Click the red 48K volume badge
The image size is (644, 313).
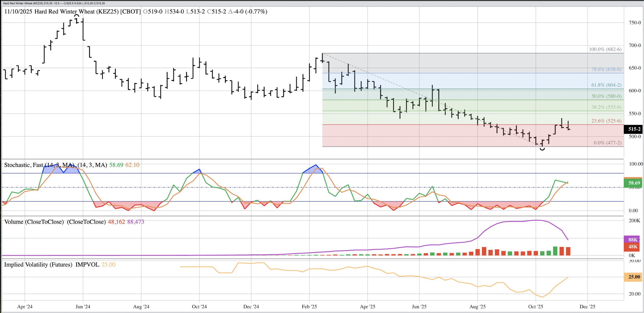[x=633, y=247]
